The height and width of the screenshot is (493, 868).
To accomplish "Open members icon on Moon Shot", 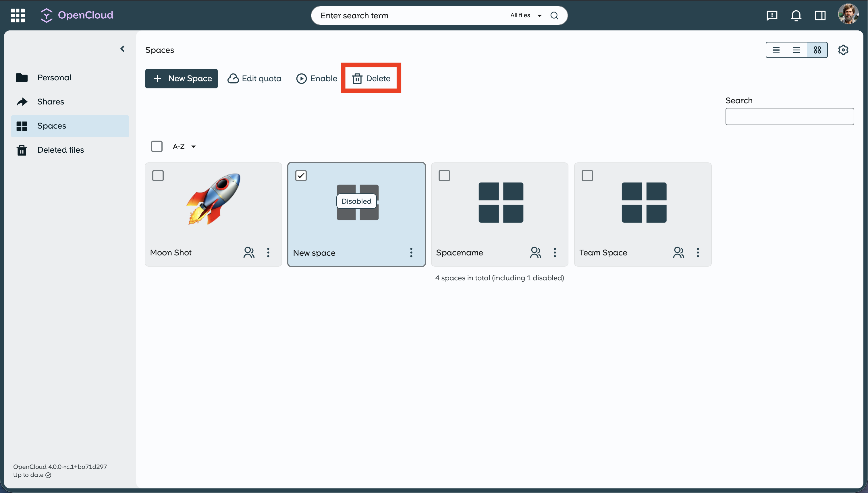I will point(249,252).
